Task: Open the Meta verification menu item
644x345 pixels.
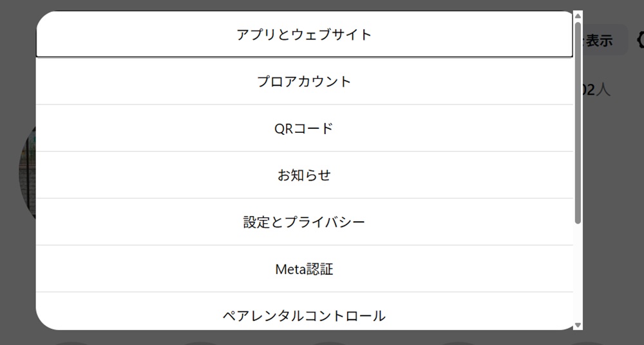Action: click(x=304, y=270)
